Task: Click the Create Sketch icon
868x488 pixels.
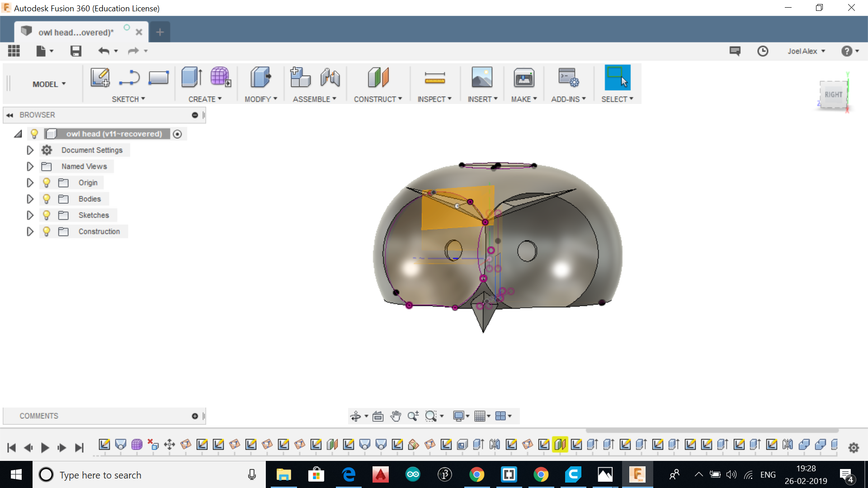Action: point(100,77)
